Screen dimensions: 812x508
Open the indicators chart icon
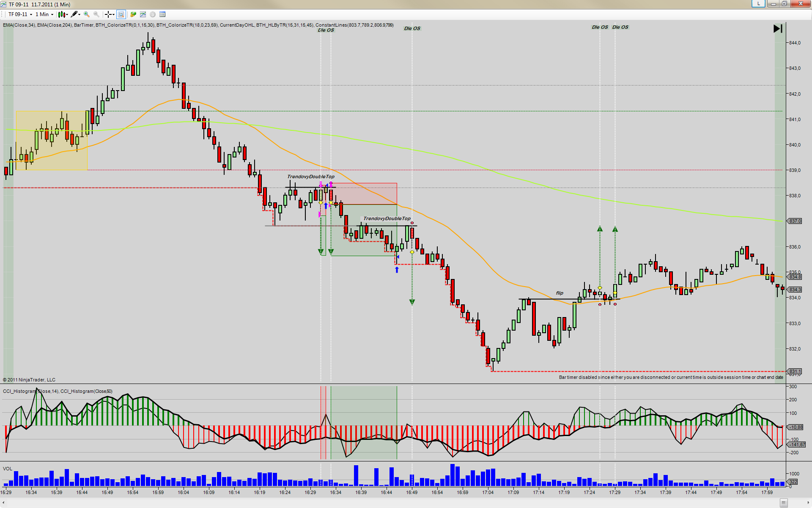tap(143, 14)
